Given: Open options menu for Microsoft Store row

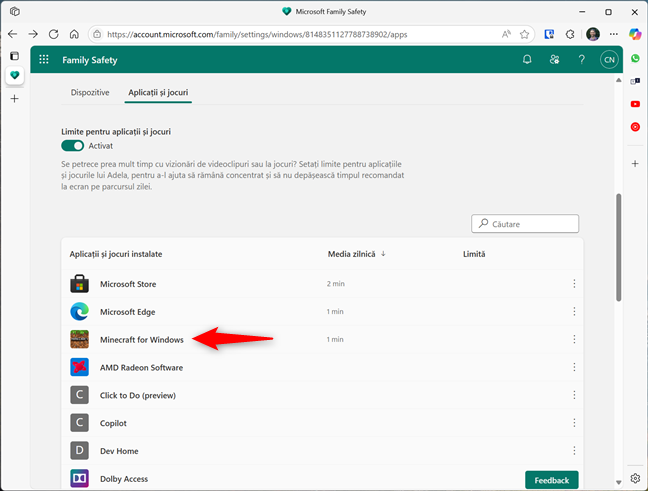Looking at the screenshot, I should point(574,284).
